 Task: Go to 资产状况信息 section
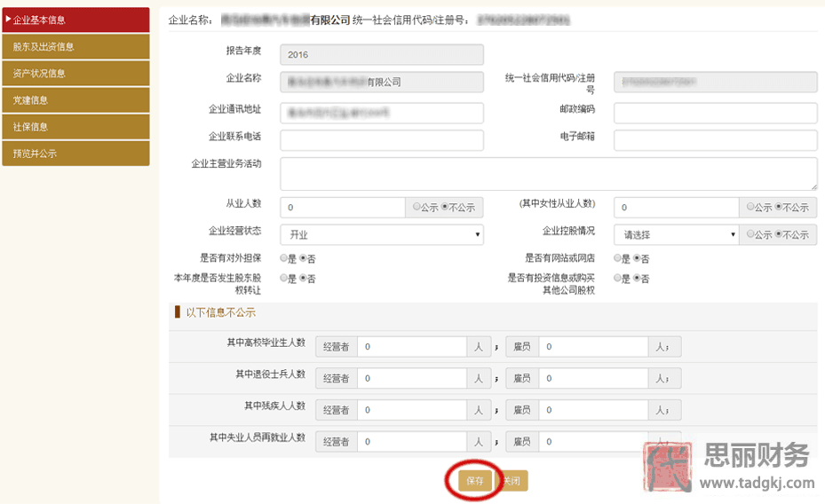[x=75, y=74]
